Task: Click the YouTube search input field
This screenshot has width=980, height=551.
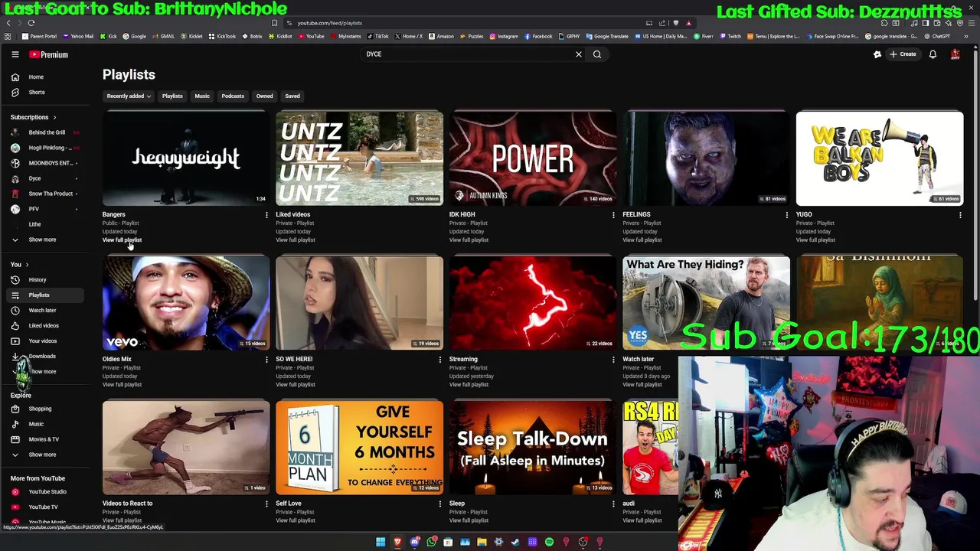Action: (467, 54)
